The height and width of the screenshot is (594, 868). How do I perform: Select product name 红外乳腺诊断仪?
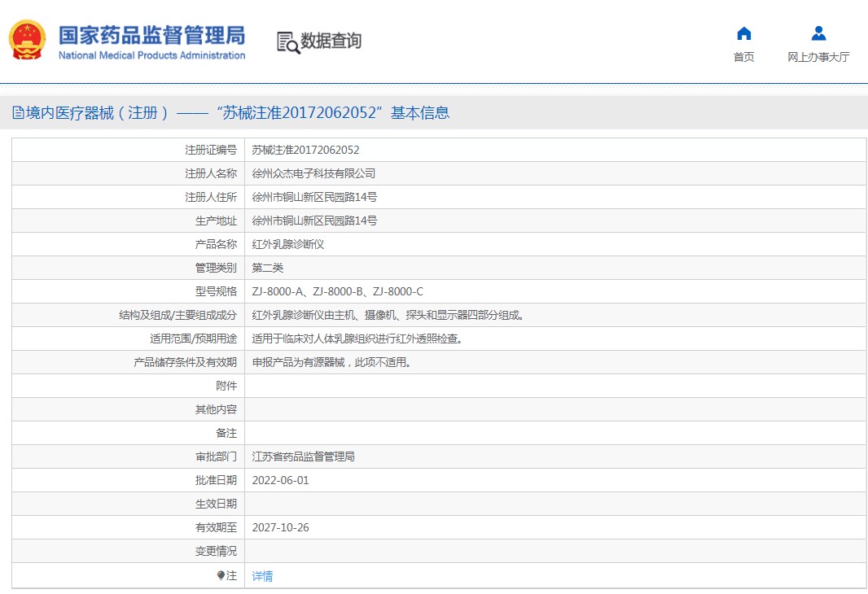pyautogui.click(x=288, y=244)
